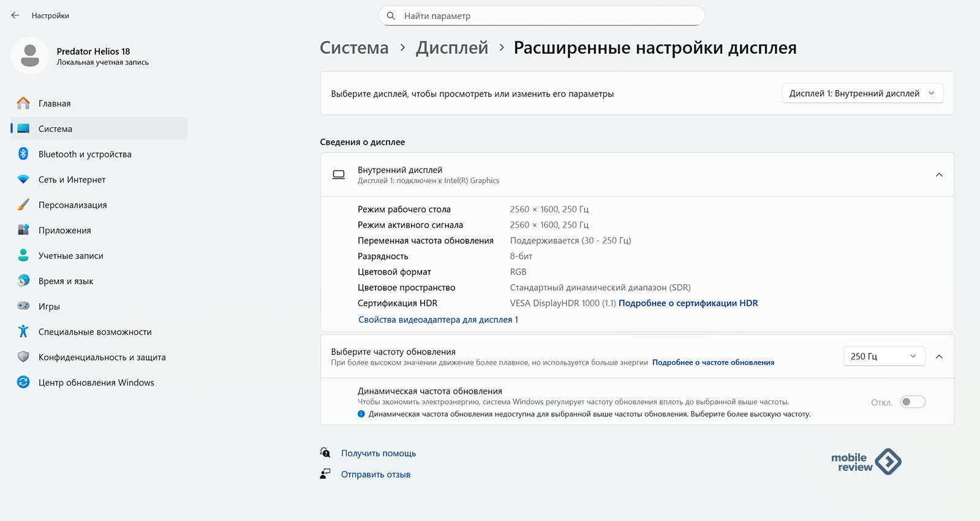Click the Персонализация brush icon
The width and height of the screenshot is (980, 521).
(x=23, y=205)
